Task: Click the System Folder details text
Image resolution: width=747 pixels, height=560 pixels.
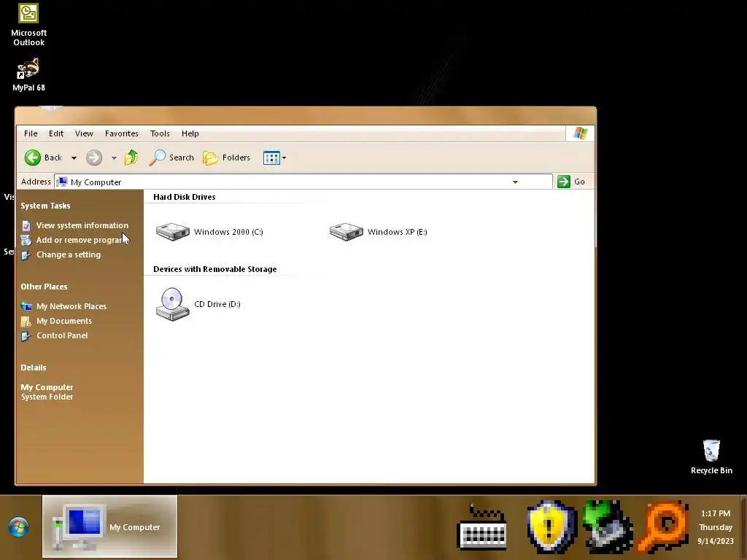Action: pos(47,397)
